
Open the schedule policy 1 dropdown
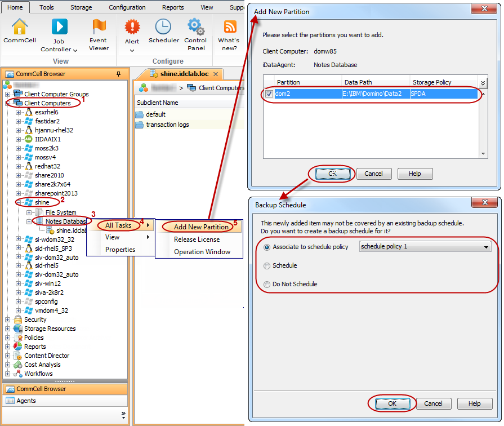425,246
